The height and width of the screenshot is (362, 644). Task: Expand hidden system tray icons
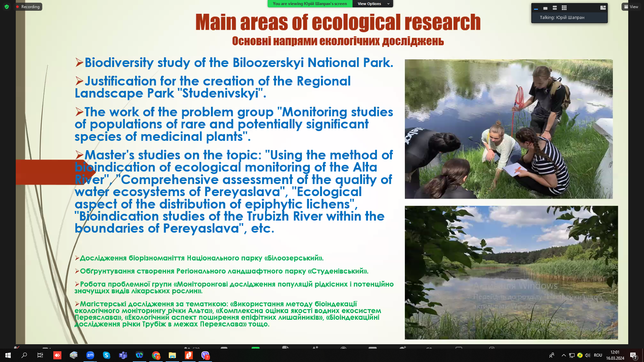tap(564, 355)
